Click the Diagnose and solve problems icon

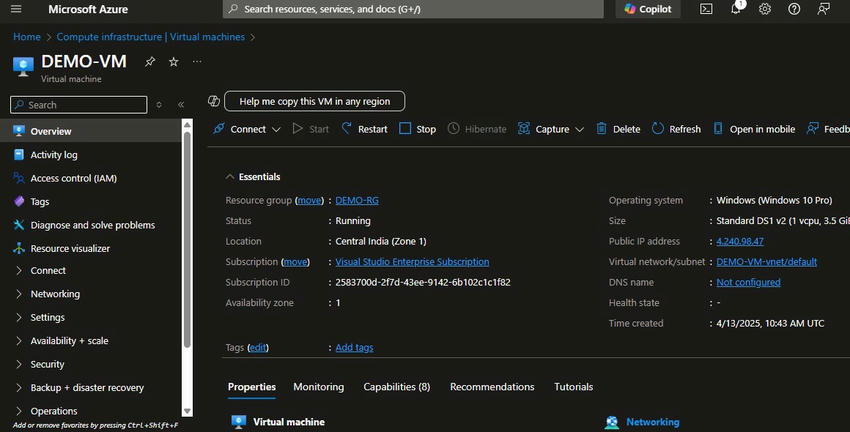pos(19,224)
